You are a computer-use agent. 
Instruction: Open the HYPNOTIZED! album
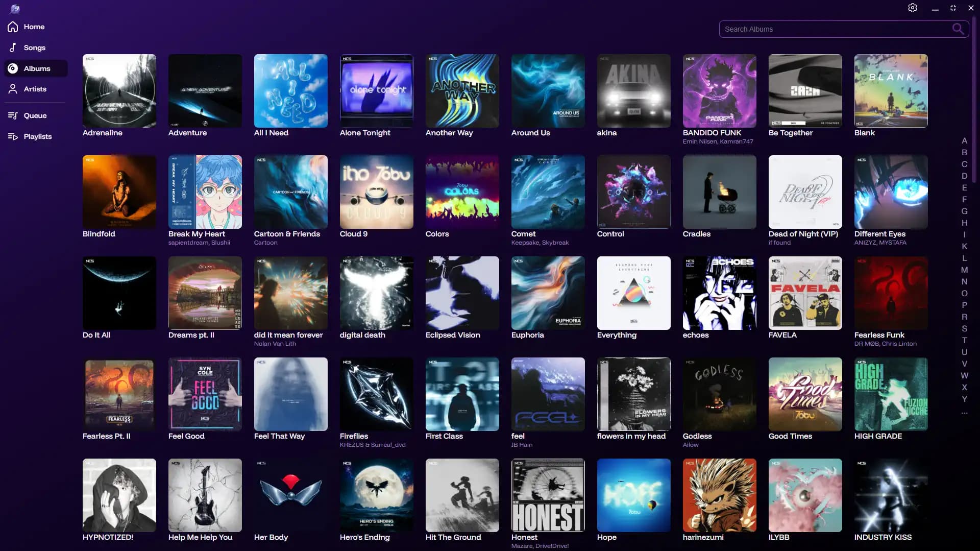tap(119, 495)
